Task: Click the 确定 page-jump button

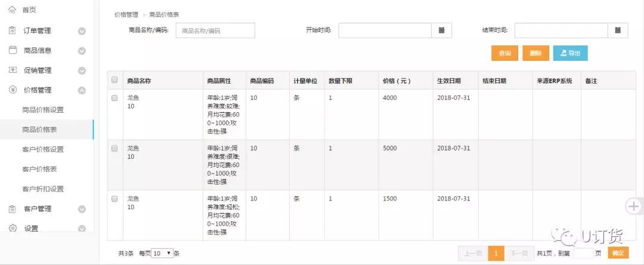Action: click(618, 253)
